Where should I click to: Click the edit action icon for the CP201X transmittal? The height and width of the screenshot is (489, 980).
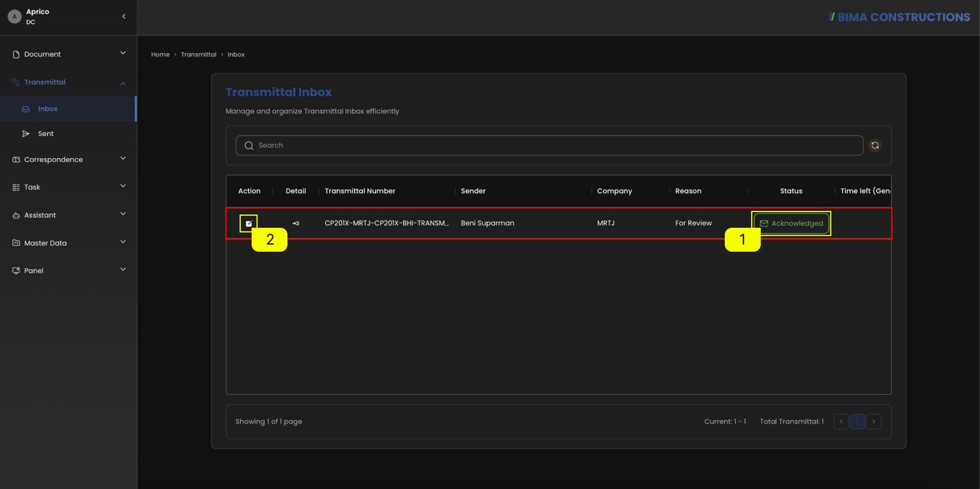coord(249,224)
